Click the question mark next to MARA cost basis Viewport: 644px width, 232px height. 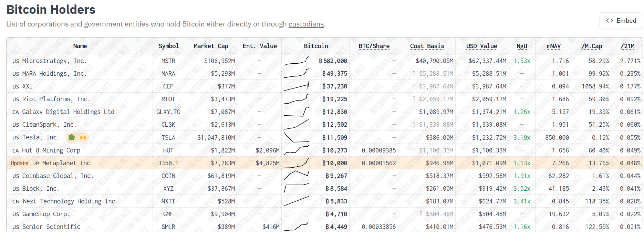[x=414, y=74]
